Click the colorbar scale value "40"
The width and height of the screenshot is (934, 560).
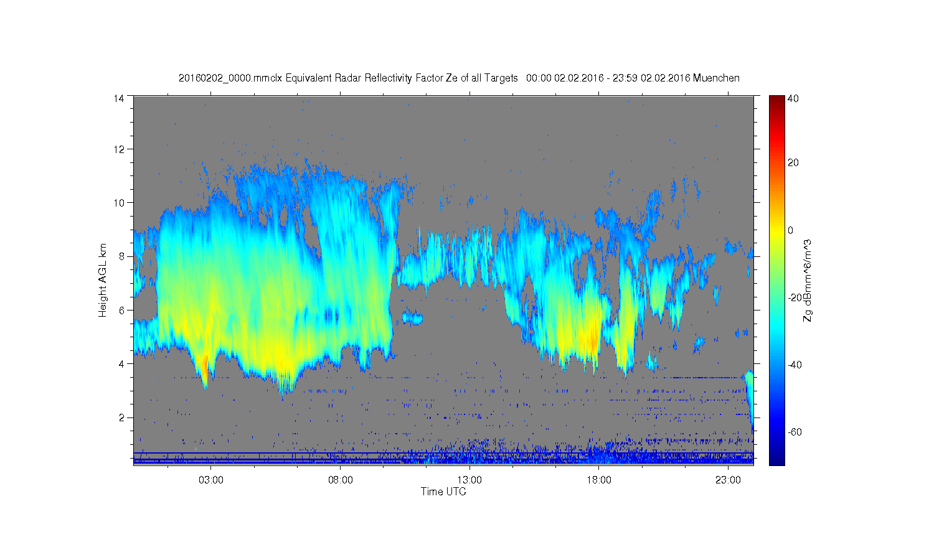point(793,98)
